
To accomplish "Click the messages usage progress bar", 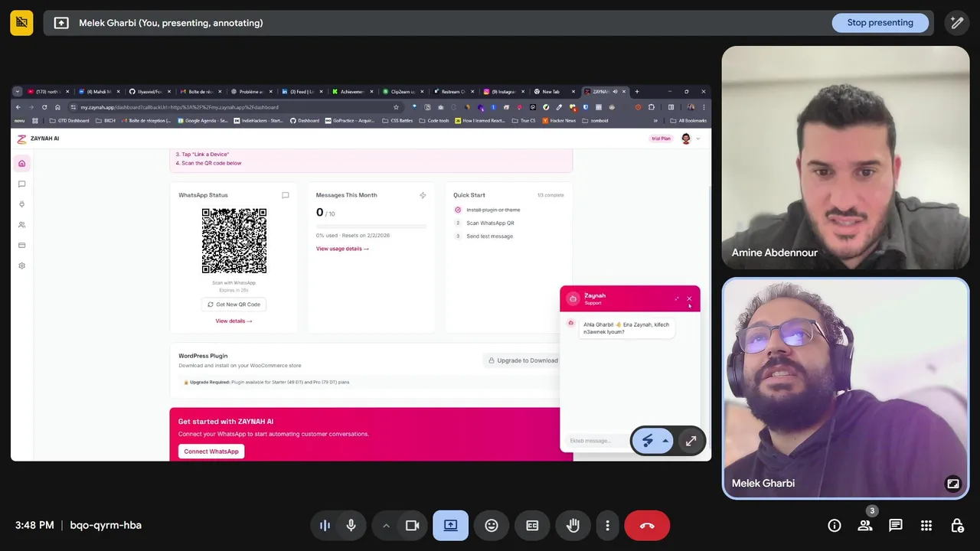I will 371,227.
